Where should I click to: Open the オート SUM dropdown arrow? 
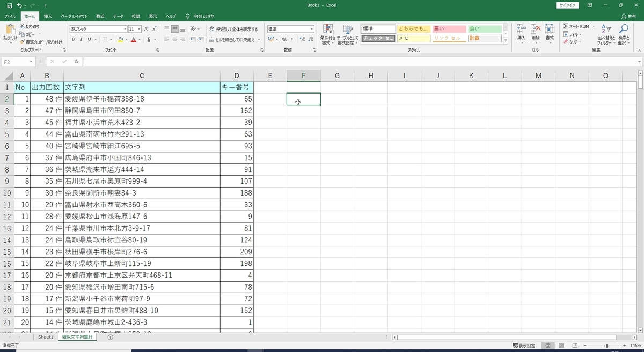(x=594, y=26)
